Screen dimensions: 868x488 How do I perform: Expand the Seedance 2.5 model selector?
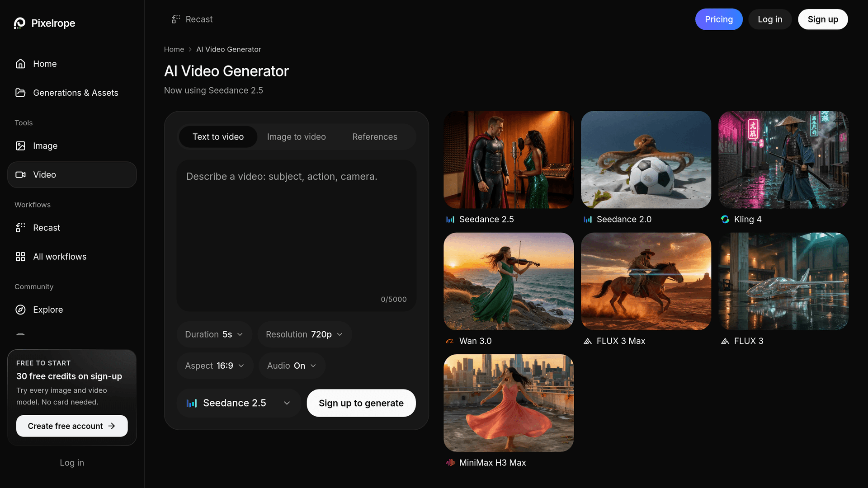(x=239, y=403)
